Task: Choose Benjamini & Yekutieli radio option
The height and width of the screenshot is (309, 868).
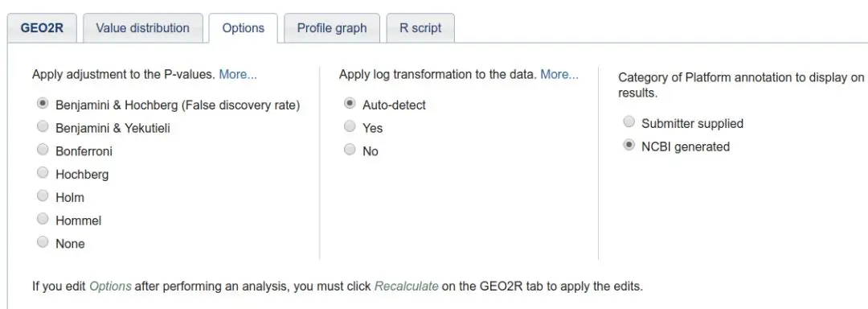Action: tap(43, 126)
